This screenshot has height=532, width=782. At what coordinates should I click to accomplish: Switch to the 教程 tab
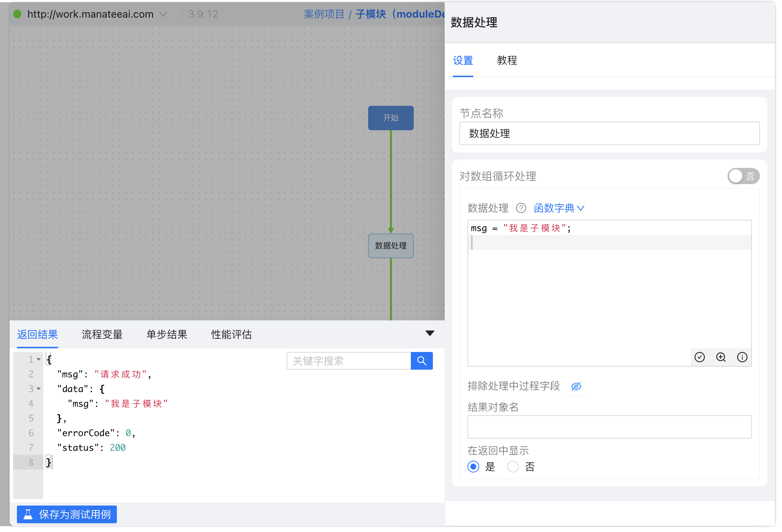[507, 61]
